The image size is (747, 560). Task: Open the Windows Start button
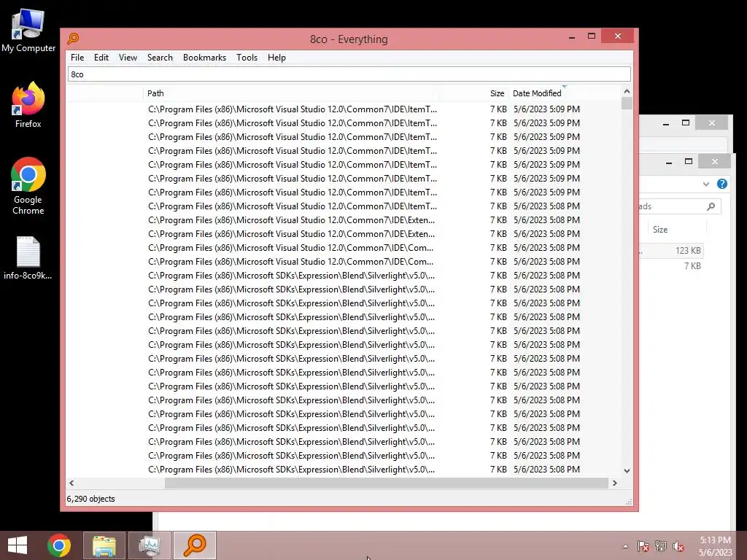(18, 545)
